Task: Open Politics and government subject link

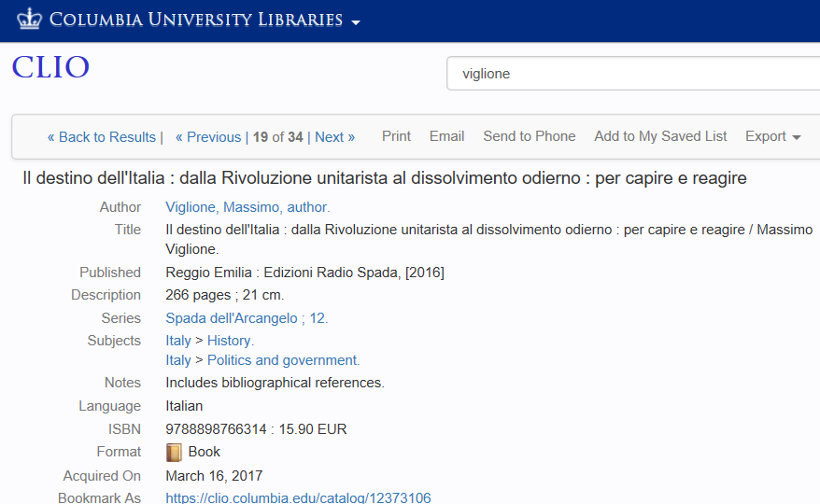Action: [283, 360]
